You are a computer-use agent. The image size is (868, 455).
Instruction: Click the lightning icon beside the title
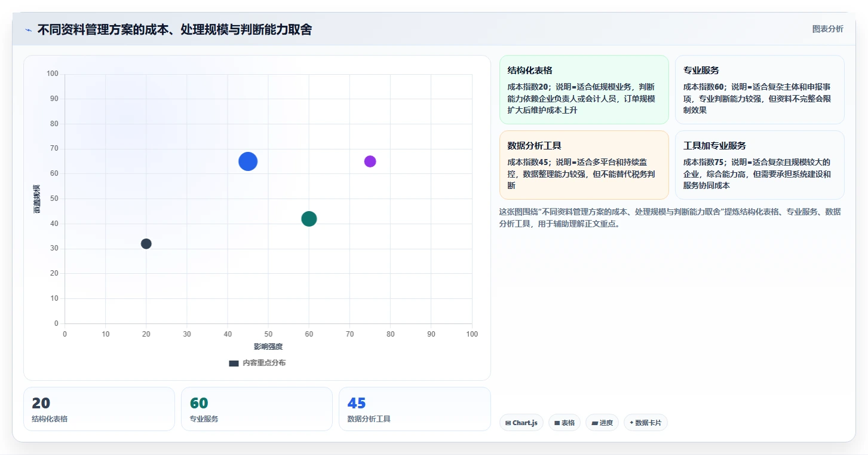coord(29,30)
